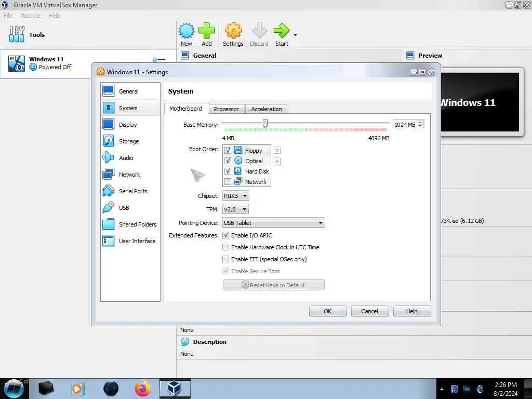This screenshot has height=399, width=532.
Task: Click the Base Memory 1024 MB field
Action: pos(404,125)
